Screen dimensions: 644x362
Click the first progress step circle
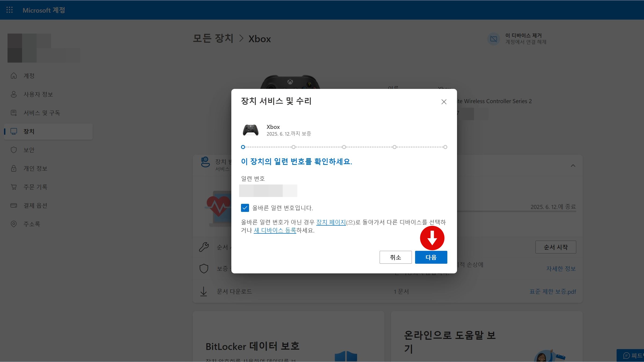243,147
